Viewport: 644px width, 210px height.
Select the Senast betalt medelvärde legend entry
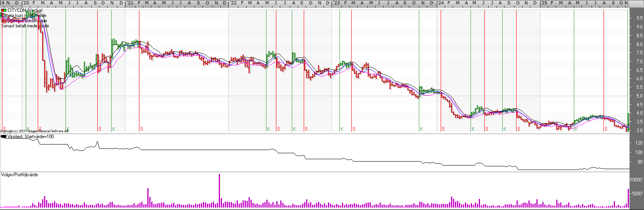point(25,26)
